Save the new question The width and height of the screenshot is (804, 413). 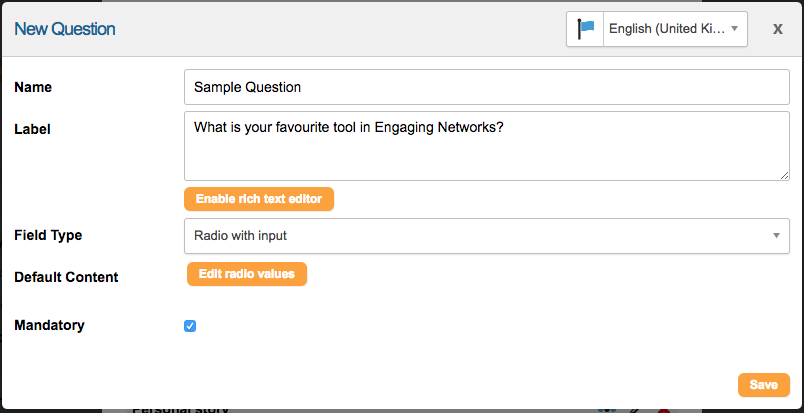[763, 385]
